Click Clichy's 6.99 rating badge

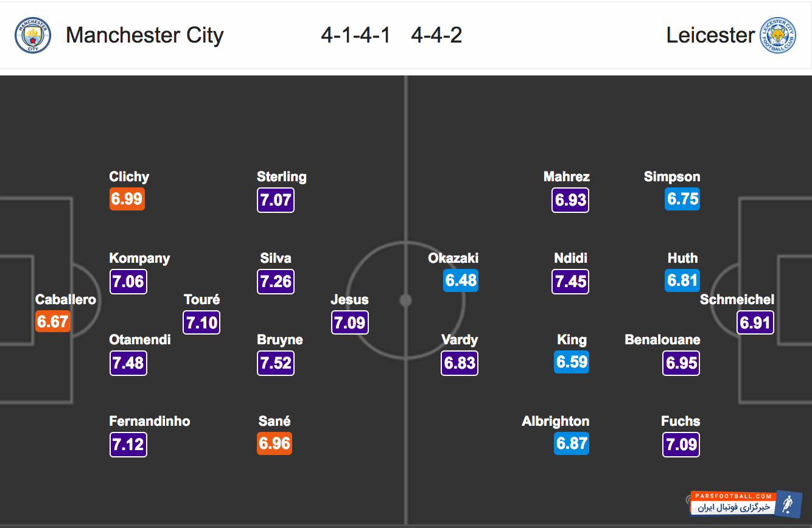(127, 200)
